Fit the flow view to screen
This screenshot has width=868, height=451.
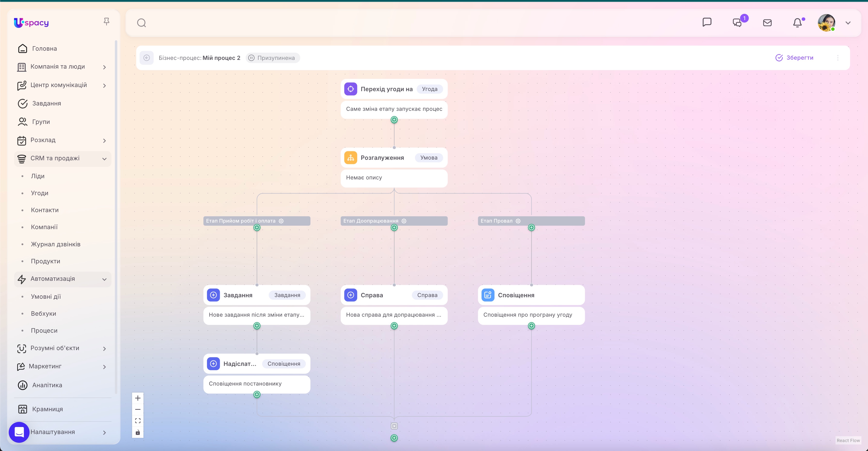point(138,421)
